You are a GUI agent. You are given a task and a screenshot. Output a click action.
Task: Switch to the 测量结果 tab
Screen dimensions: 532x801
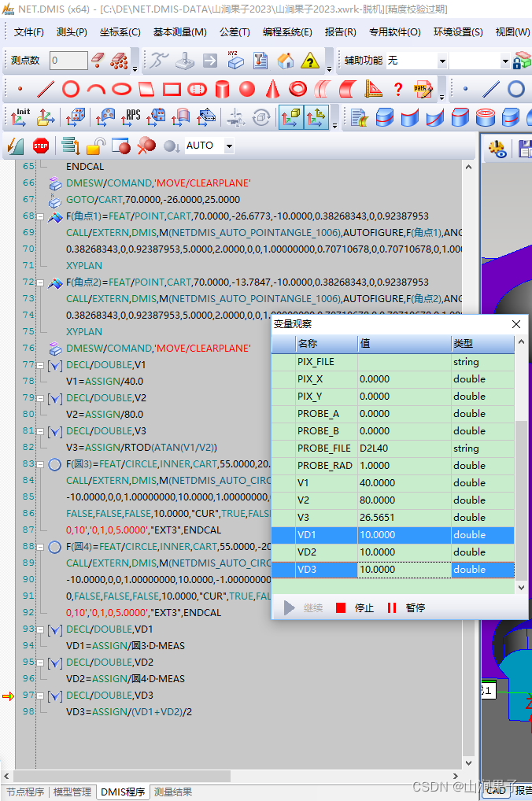point(173,792)
